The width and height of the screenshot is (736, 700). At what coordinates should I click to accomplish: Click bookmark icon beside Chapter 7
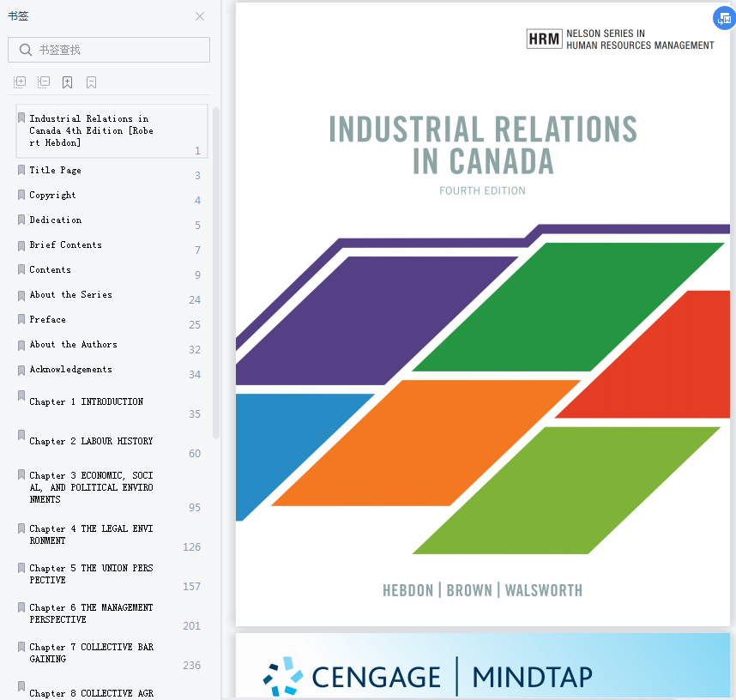21,647
